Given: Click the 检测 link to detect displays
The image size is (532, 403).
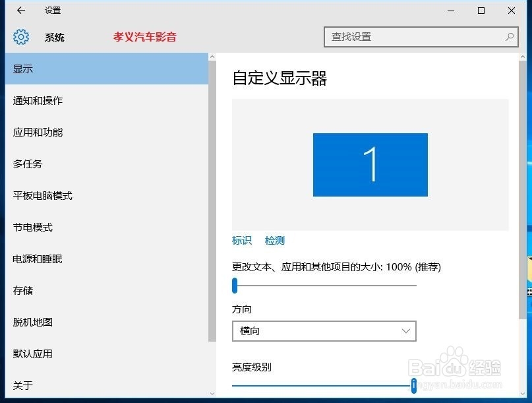Looking at the screenshot, I should pos(275,240).
